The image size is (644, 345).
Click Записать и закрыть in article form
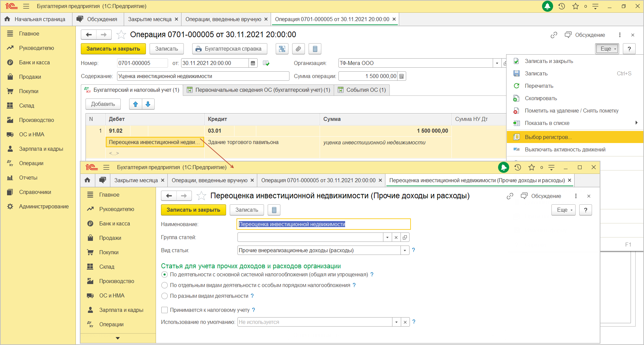tap(194, 210)
